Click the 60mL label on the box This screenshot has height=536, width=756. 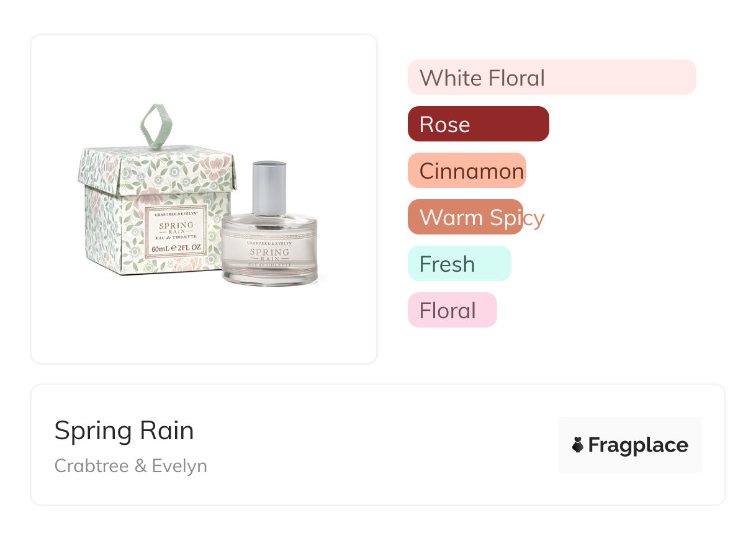[177, 249]
